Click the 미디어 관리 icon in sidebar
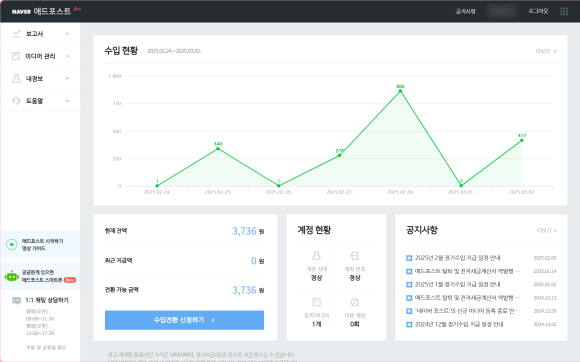The width and height of the screenshot is (580, 362). point(16,56)
